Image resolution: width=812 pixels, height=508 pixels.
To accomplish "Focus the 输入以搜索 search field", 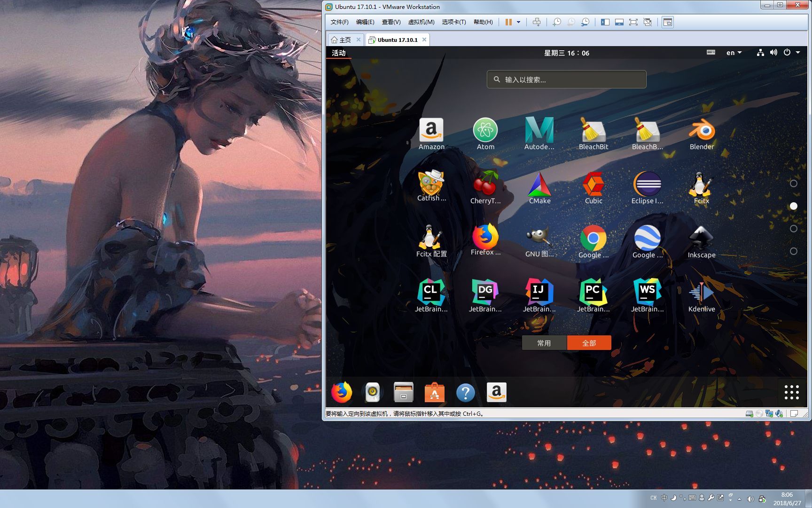I will pyautogui.click(x=567, y=79).
